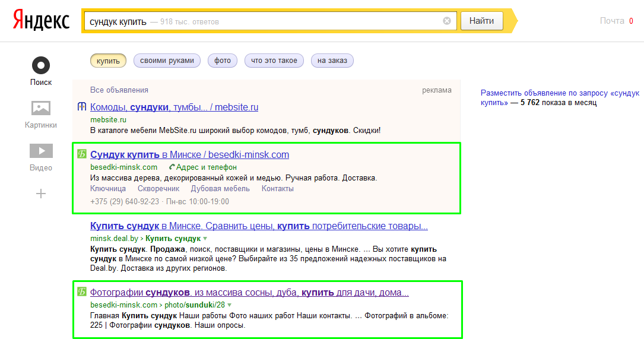
Task: Open Видео search section
Action: click(x=41, y=157)
